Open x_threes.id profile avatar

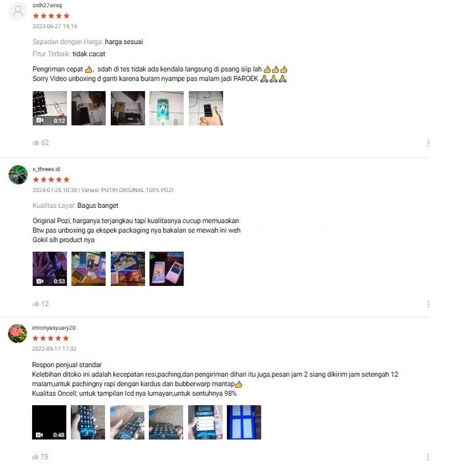(x=18, y=174)
